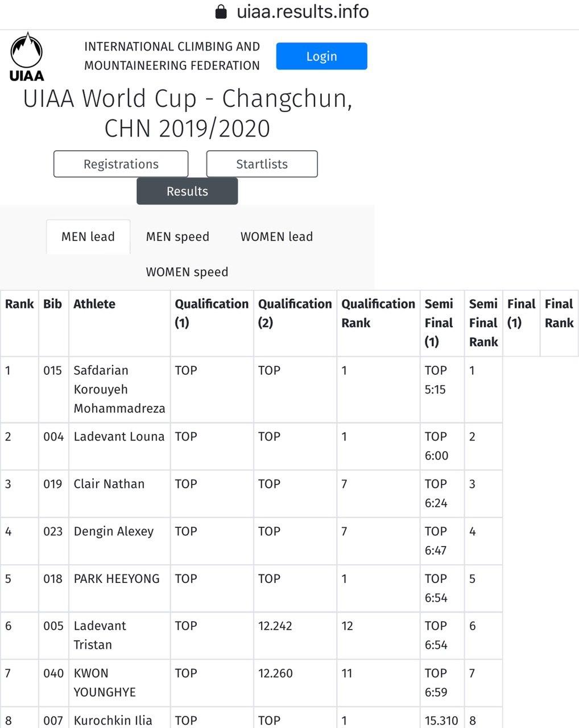Click the Athlete column header
Image resolution: width=579 pixels, height=728 pixels.
[94, 304]
